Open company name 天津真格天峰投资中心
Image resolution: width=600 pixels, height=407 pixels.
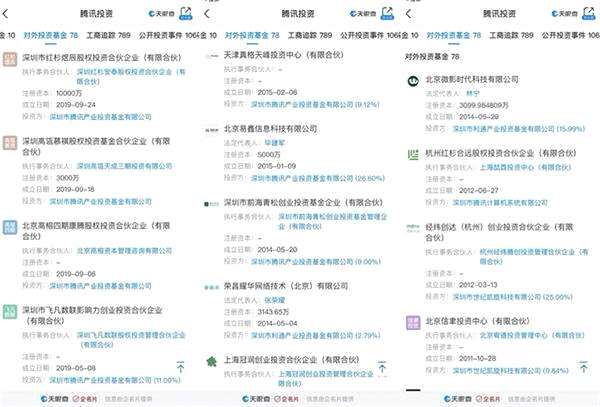[x=284, y=55]
